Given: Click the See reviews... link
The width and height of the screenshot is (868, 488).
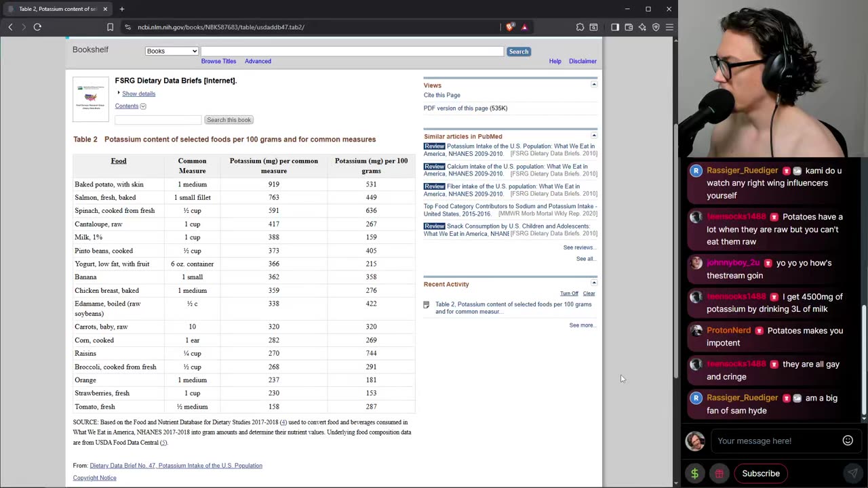Looking at the screenshot, I should click(x=579, y=247).
